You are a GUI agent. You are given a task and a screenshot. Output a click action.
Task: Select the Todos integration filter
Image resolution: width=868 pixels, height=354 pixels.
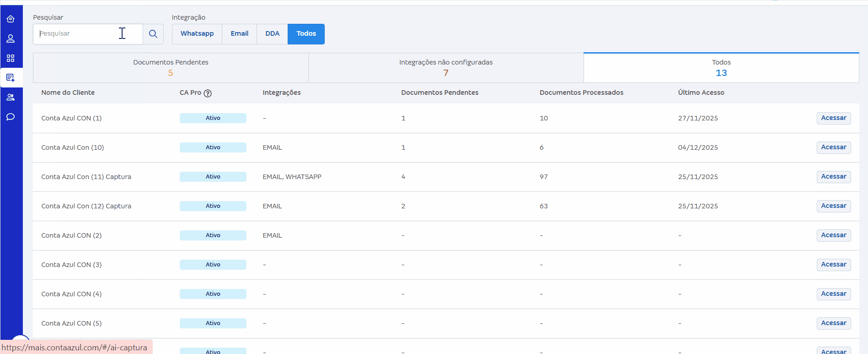(x=306, y=34)
